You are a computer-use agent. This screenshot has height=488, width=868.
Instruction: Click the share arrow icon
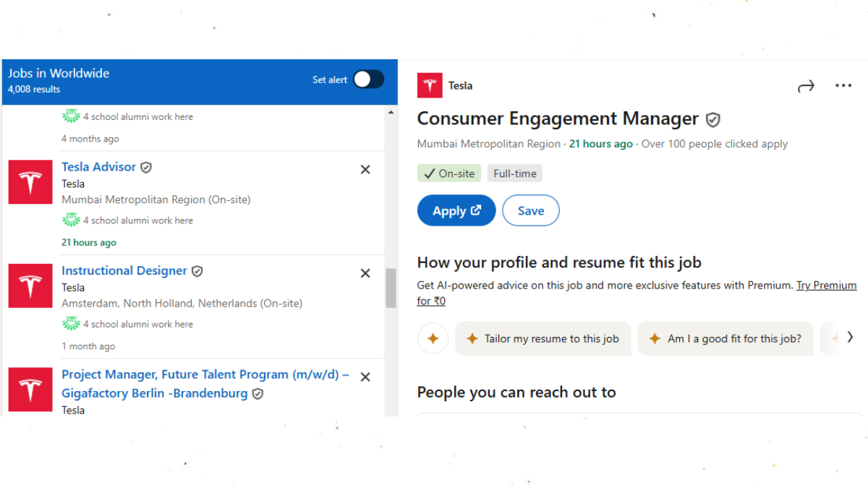coord(806,86)
